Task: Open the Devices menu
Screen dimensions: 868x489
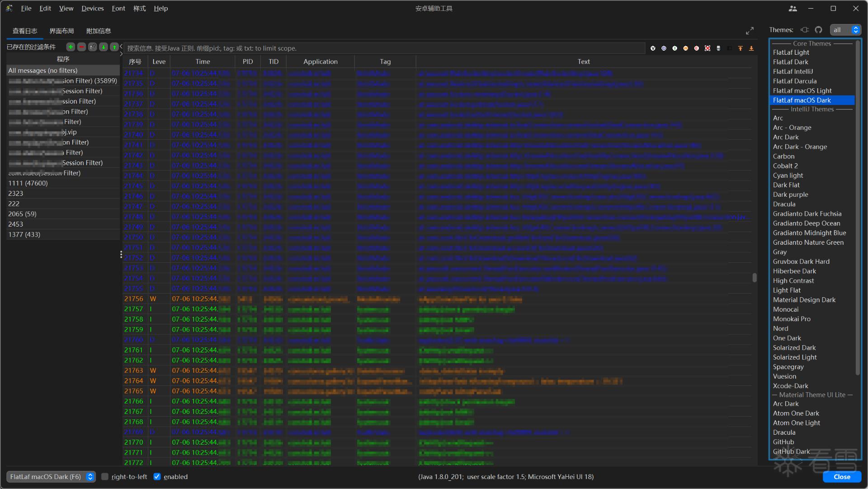Action: (x=92, y=8)
